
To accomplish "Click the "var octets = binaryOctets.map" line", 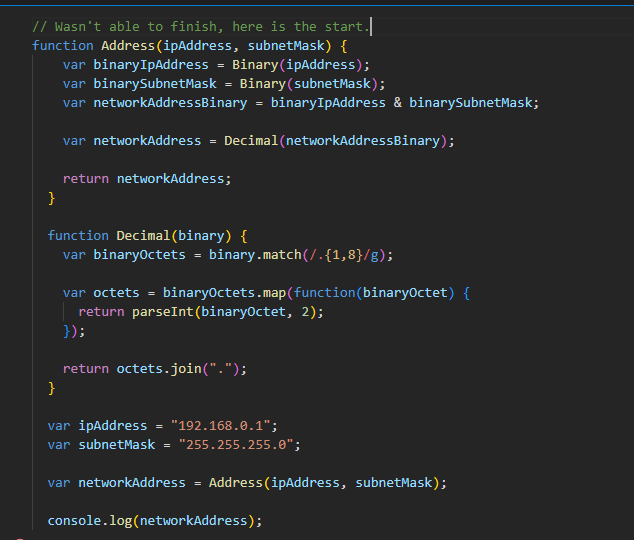I will (x=266, y=293).
